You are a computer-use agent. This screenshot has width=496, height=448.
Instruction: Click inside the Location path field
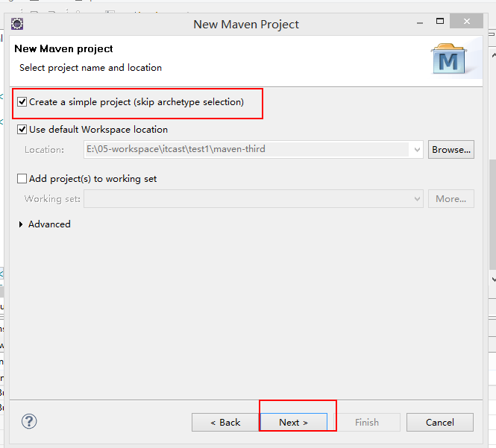[x=246, y=150]
